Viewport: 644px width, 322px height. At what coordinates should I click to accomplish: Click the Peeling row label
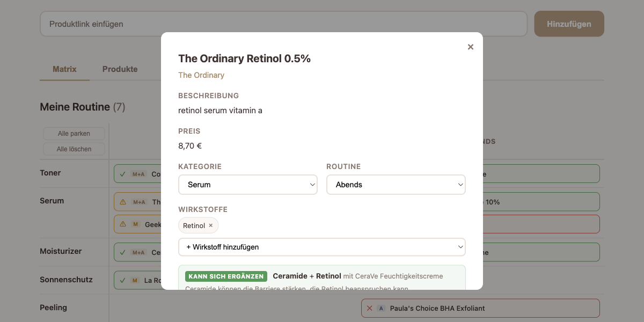coord(53,308)
